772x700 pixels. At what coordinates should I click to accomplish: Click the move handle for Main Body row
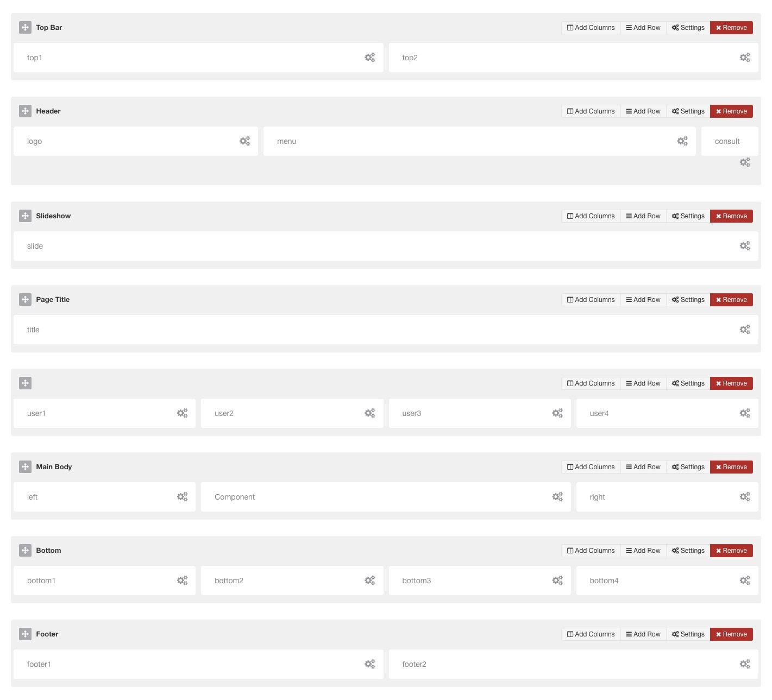(x=25, y=467)
